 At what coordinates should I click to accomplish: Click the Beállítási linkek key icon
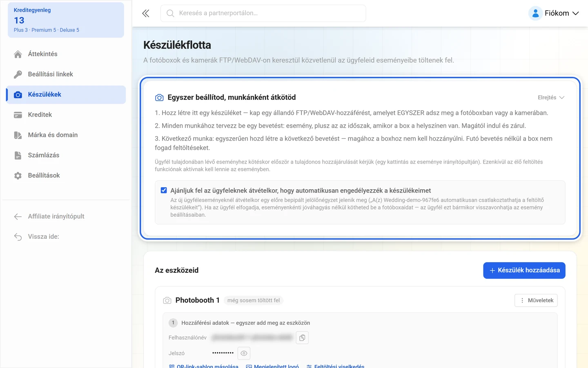(18, 74)
